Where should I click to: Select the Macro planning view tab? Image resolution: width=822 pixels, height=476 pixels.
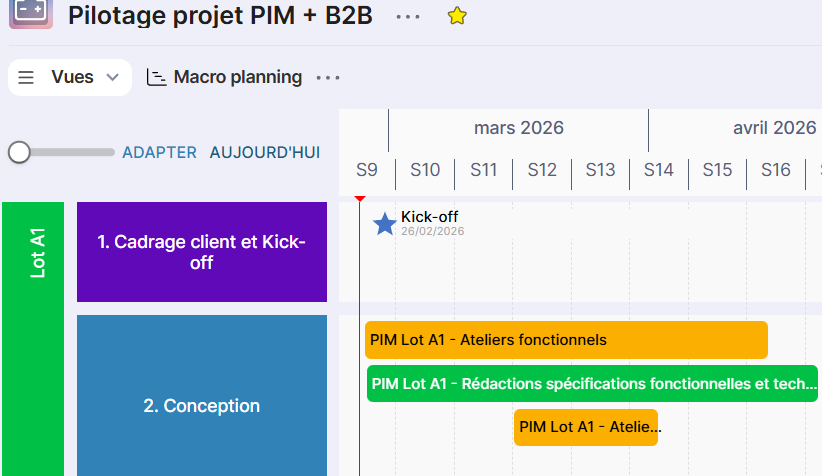pos(237,77)
